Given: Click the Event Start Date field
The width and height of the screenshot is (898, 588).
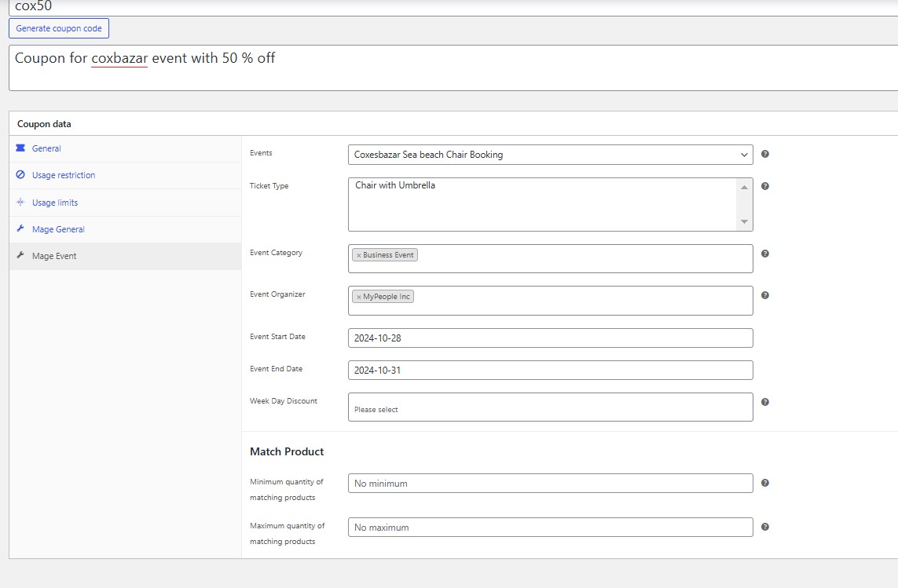Looking at the screenshot, I should click(x=551, y=338).
